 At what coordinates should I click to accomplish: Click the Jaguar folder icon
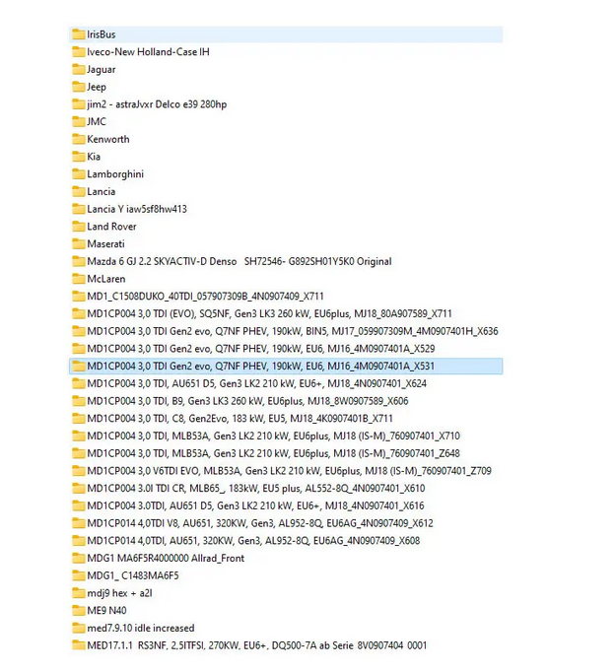point(79,69)
